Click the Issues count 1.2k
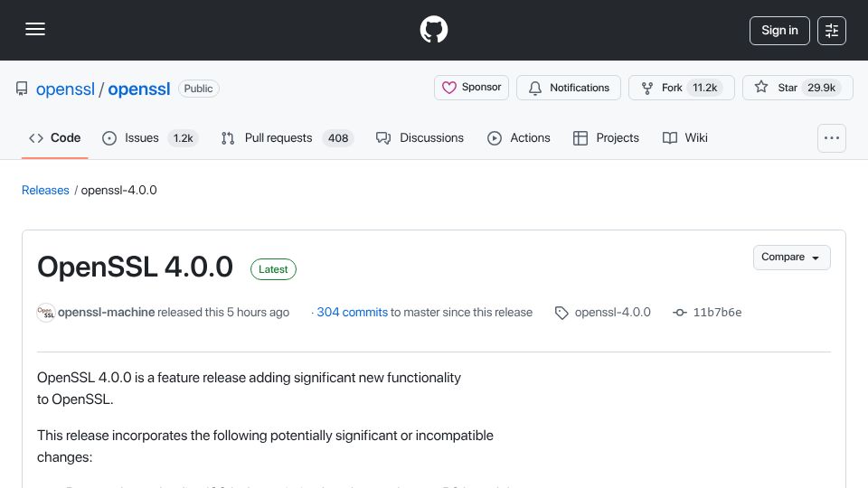Screen dimensions: 868x488 click(x=183, y=137)
